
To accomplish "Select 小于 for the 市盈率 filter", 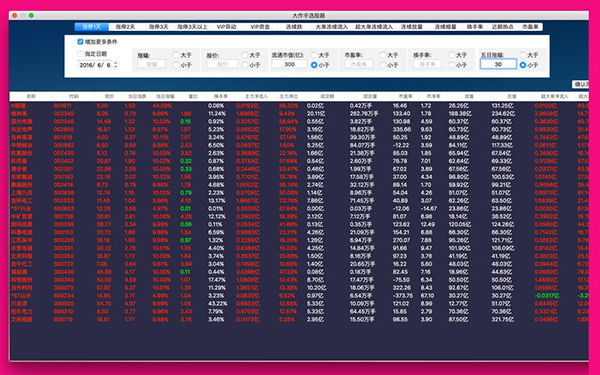I will click(x=383, y=65).
